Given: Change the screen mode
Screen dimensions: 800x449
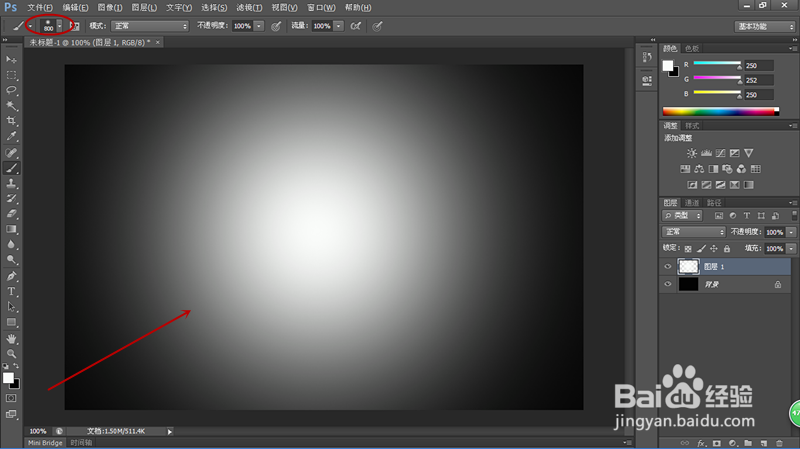Looking at the screenshot, I should 11,414.
